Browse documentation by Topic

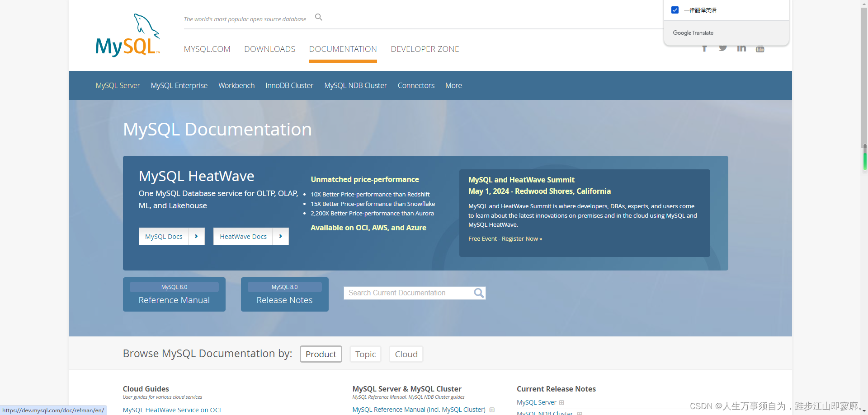point(366,354)
